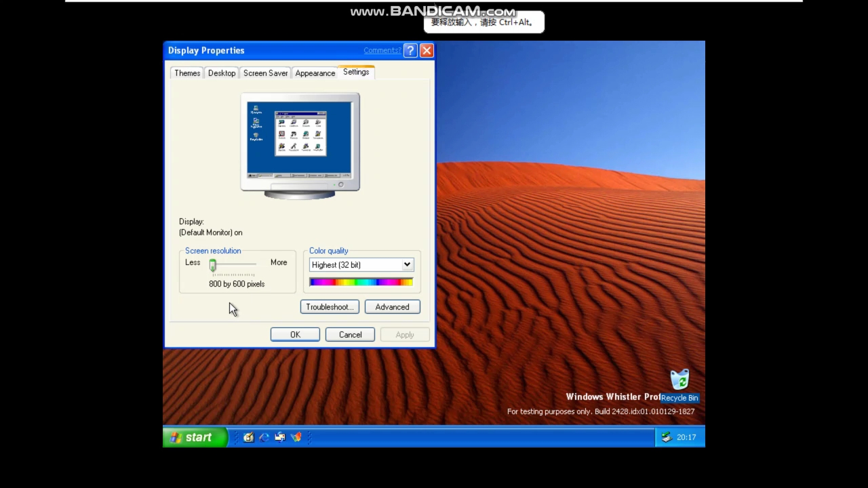Click the Troubleshoot button
Viewport: 868px width, 488px height.
coord(330,307)
